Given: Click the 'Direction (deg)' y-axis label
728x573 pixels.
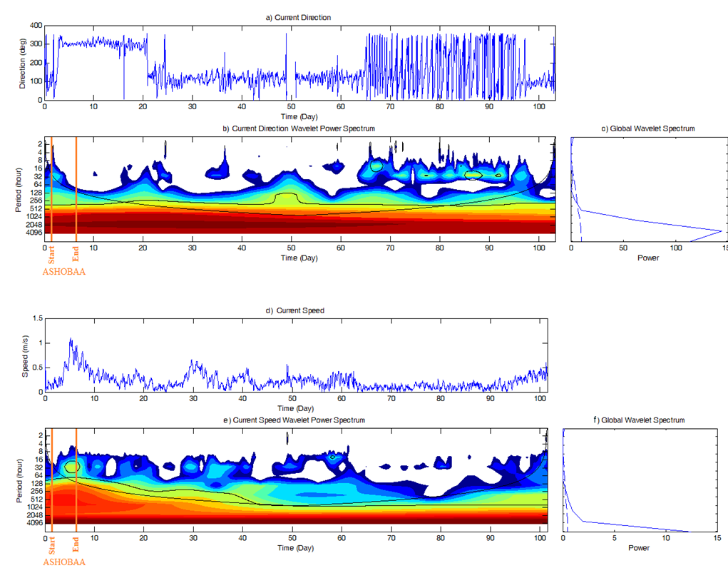Looking at the screenshot, I should [22, 64].
